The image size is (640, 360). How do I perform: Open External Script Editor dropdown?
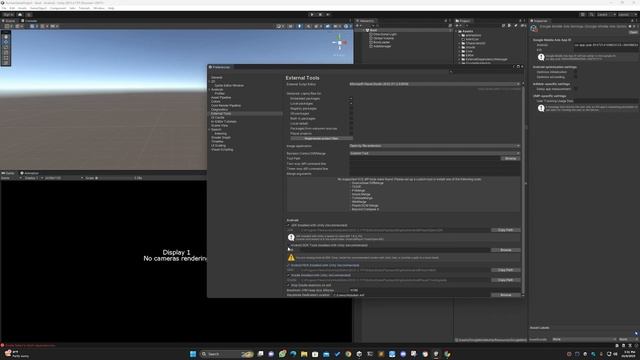click(x=435, y=84)
